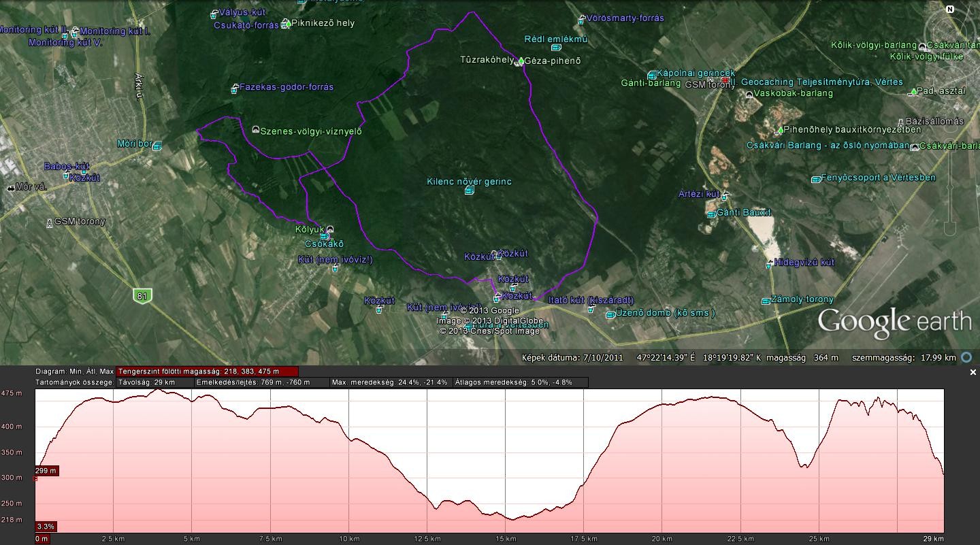Click the 'Kőlik-völgyi fülke' place label
This screenshot has height=545, width=980.
click(927, 56)
